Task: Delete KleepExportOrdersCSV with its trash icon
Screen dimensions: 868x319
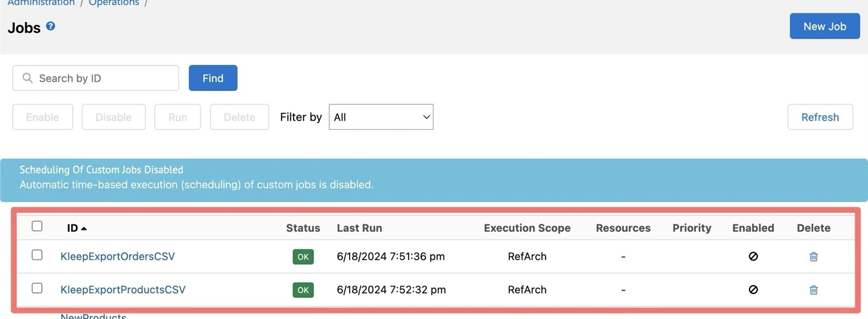Action: pyautogui.click(x=813, y=257)
